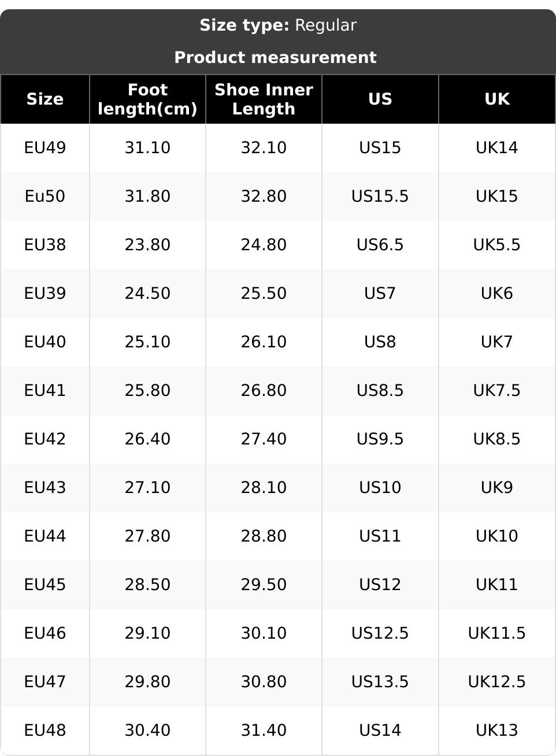Click the Size type: Regular text
556x756 pixels.
[278, 25]
